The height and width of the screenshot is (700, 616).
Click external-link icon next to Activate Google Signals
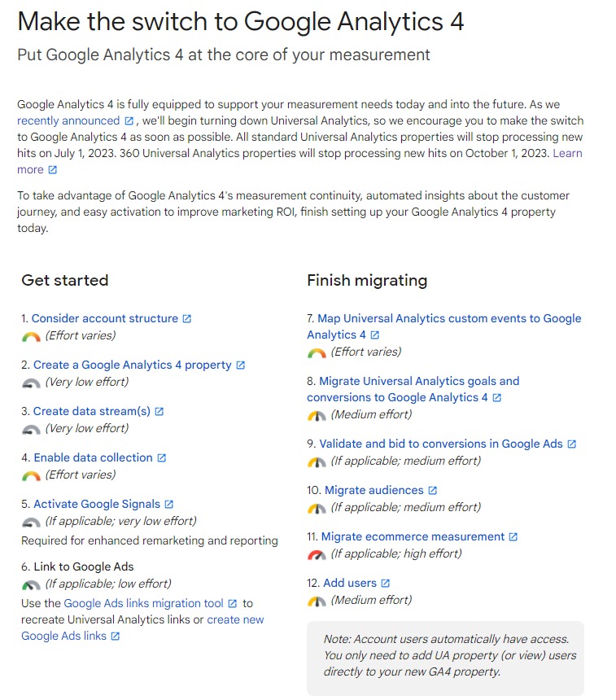[169, 505]
